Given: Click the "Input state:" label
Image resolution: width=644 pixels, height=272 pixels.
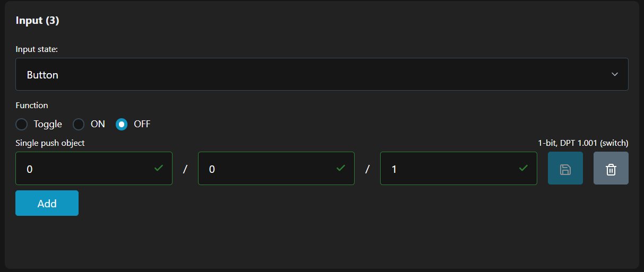Looking at the screenshot, I should (x=37, y=49).
